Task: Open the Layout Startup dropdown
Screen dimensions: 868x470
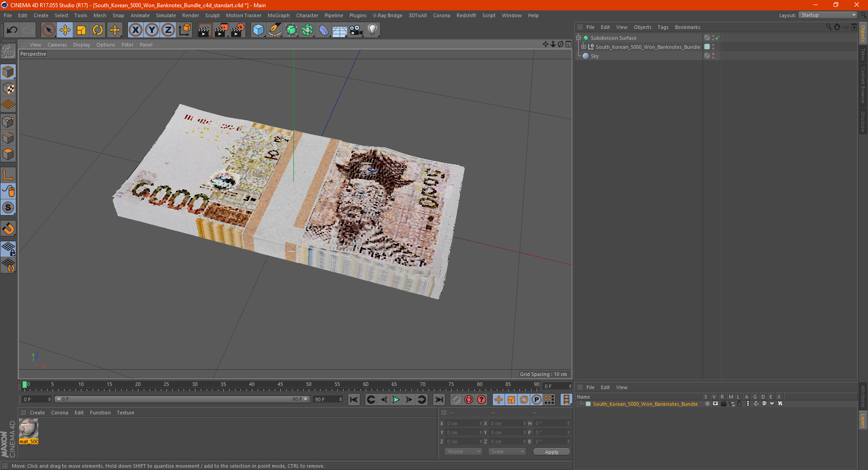Action: click(828, 15)
